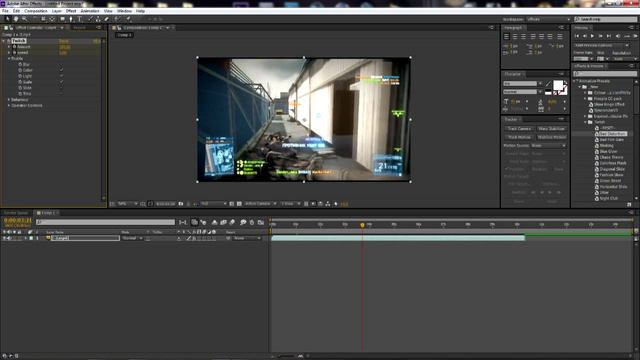This screenshot has height=360, width=640.
Task: Click right align text in Paragraph panel
Action: pos(524,37)
